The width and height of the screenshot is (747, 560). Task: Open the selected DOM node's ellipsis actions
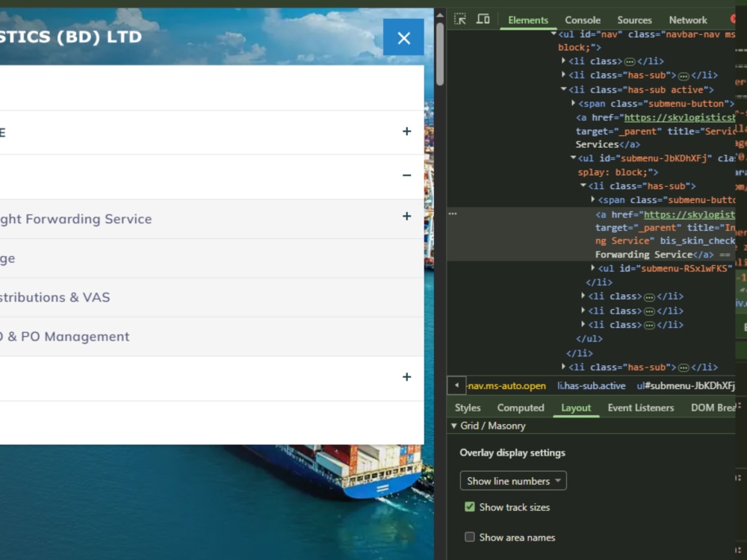453,214
